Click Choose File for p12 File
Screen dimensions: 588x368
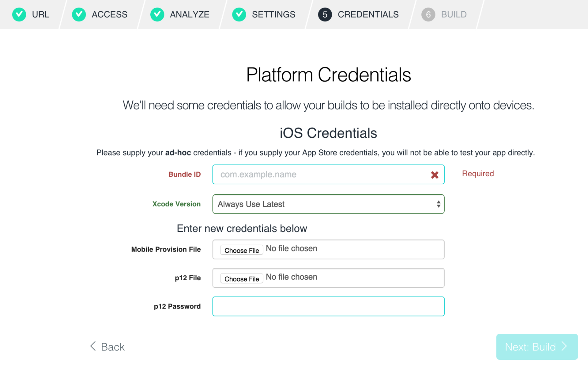[x=241, y=278]
